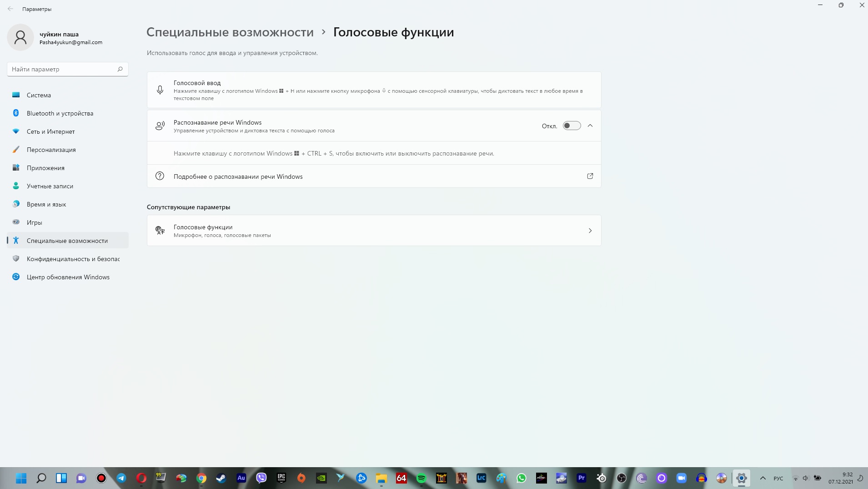The width and height of the screenshot is (868, 489).
Task: Open Подробнее о распознавании речи Windows
Action: point(238,176)
